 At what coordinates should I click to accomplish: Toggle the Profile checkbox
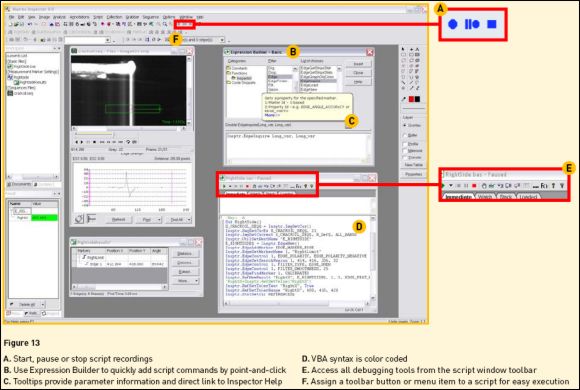(405, 144)
